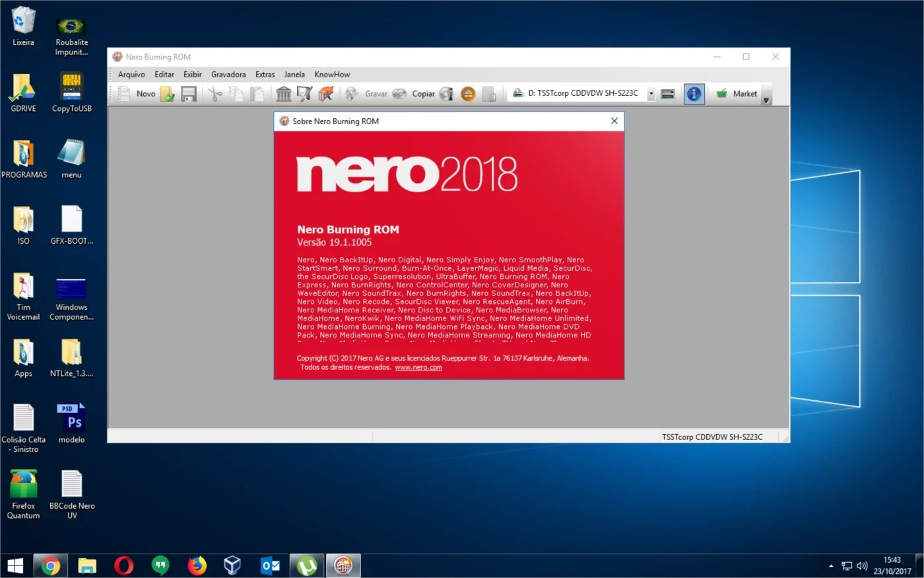Click the columned building toolbar icon
The width and height of the screenshot is (924, 578).
click(x=284, y=94)
